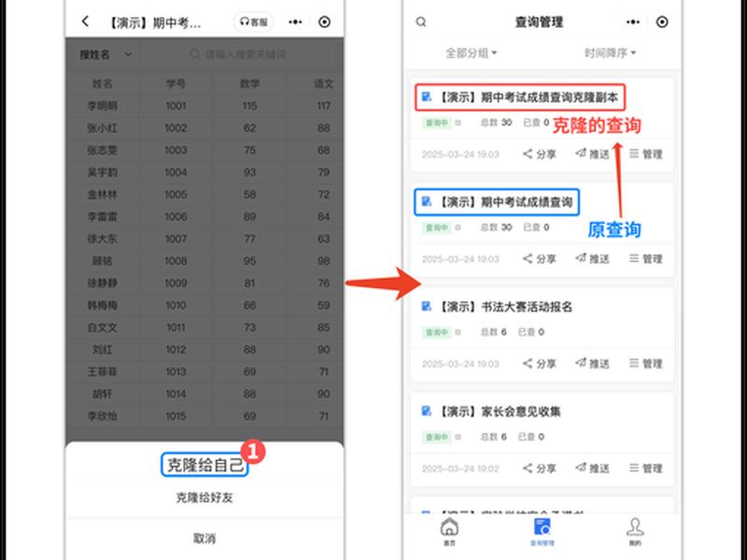The height and width of the screenshot is (560, 747).
Task: Click the 数学 column header
Action: (x=249, y=84)
